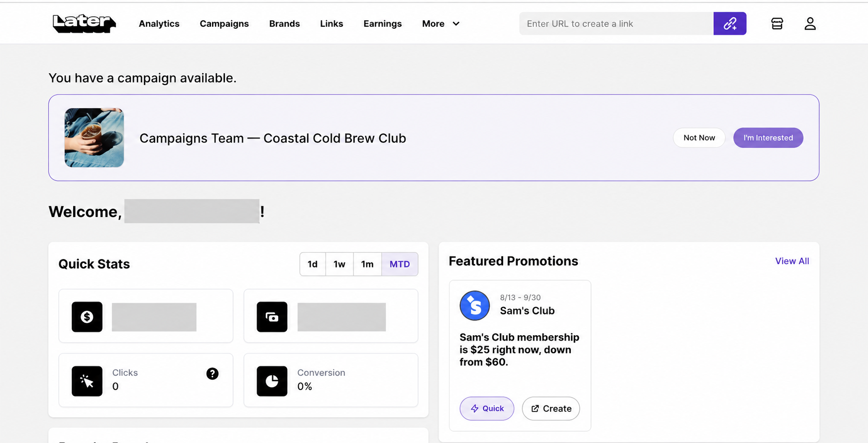The image size is (868, 443).
Task: Expand the More dropdown menu
Action: click(x=441, y=24)
